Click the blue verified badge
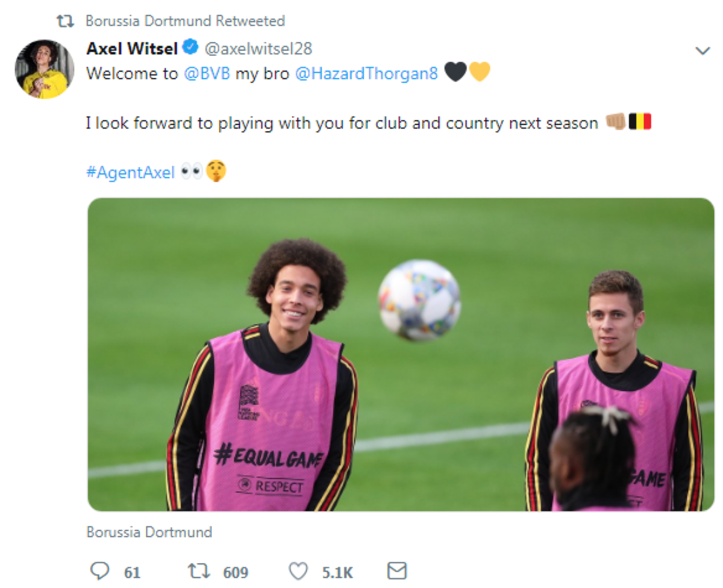Screen dimensions: 723x588 [x=190, y=47]
